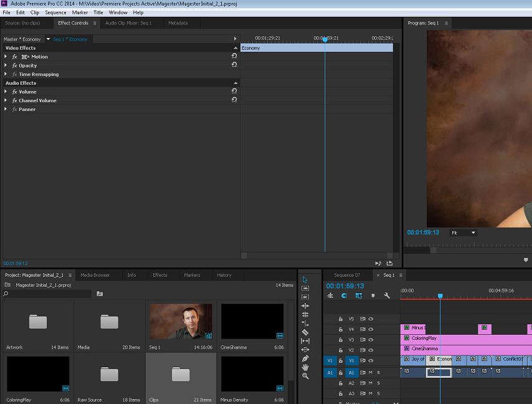The width and height of the screenshot is (532, 404).
Task: Select the Track Select Forward tool
Action: coord(305,287)
